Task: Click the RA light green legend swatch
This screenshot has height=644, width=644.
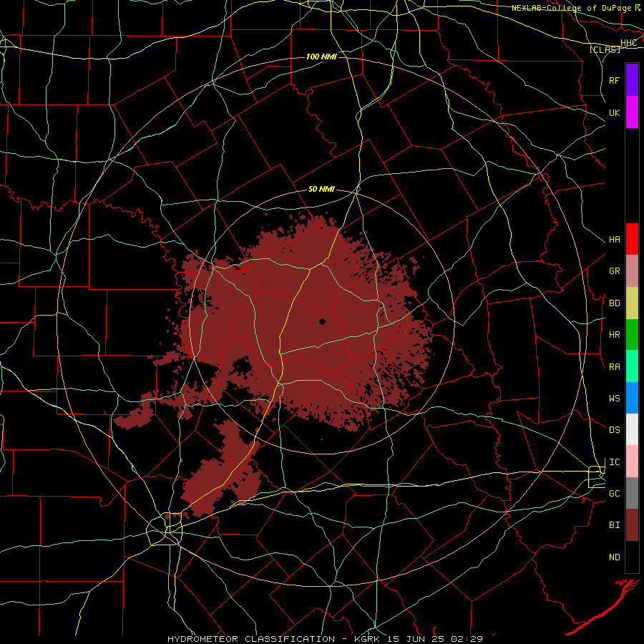Action: 632,366
